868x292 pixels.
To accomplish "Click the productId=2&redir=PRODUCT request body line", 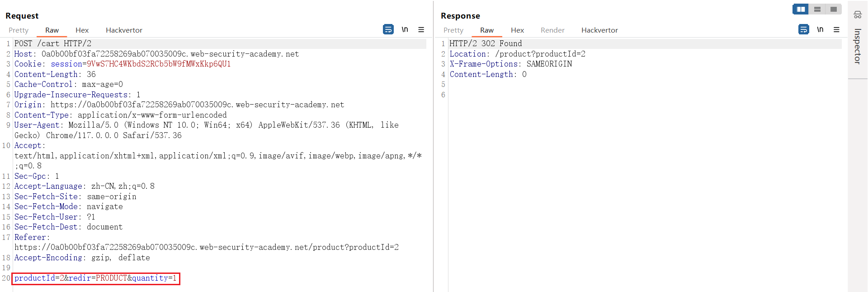I will [x=95, y=278].
